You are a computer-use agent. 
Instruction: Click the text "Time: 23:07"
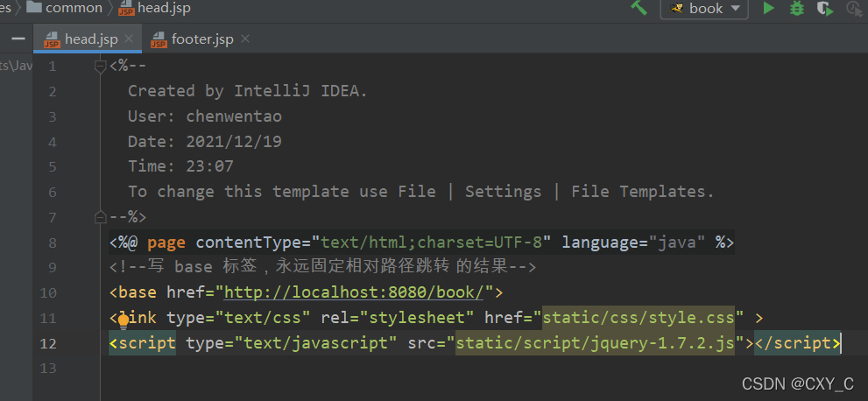180,166
